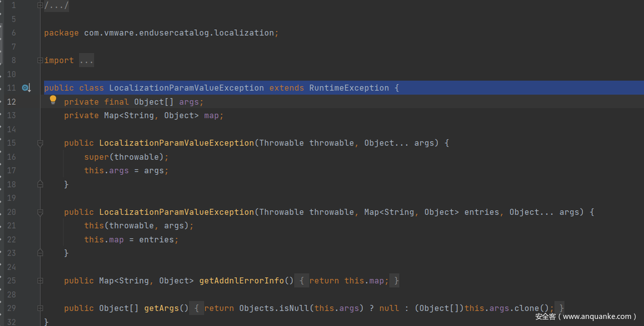Viewport: 644px width, 326px height.
Task: Click RuntimeException in the class declaration
Action: click(x=349, y=88)
